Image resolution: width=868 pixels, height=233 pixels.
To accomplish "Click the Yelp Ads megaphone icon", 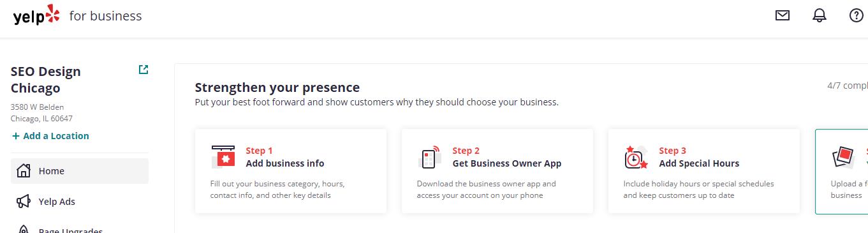I will tap(24, 202).
